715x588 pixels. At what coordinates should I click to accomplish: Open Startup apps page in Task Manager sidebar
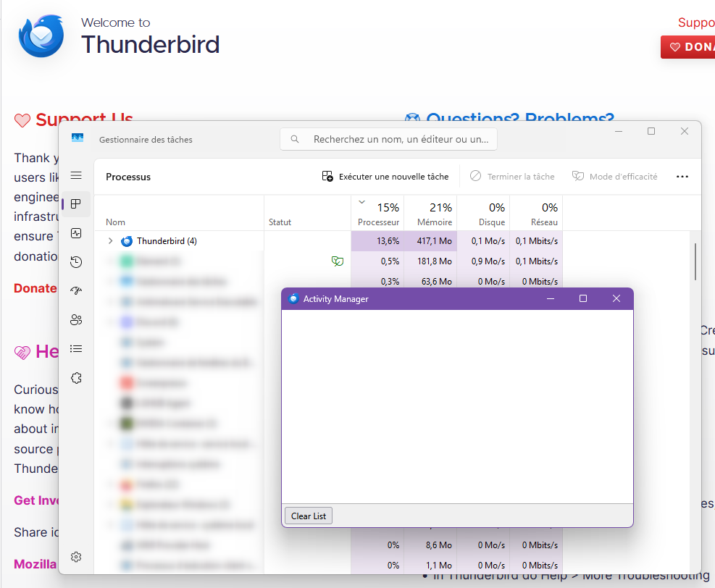[x=76, y=291]
